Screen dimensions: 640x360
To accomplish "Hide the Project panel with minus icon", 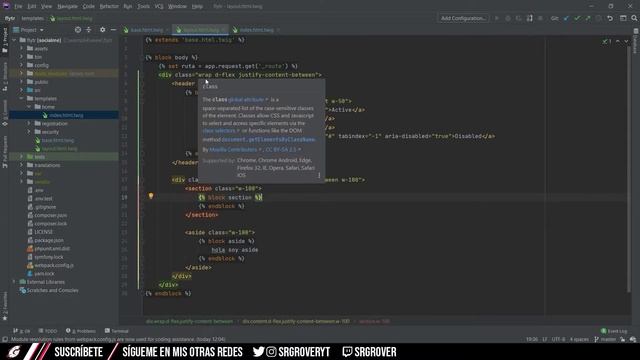I will point(113,30).
